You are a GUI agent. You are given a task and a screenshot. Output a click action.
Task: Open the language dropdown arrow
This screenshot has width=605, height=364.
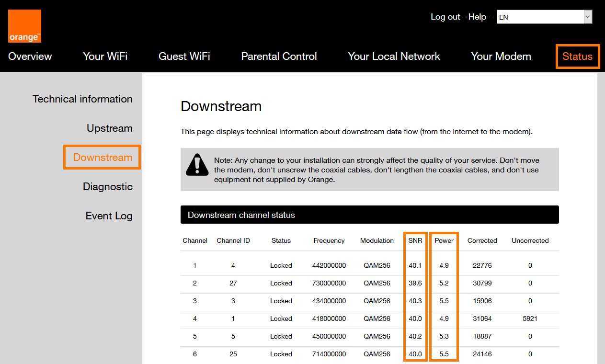pos(588,17)
